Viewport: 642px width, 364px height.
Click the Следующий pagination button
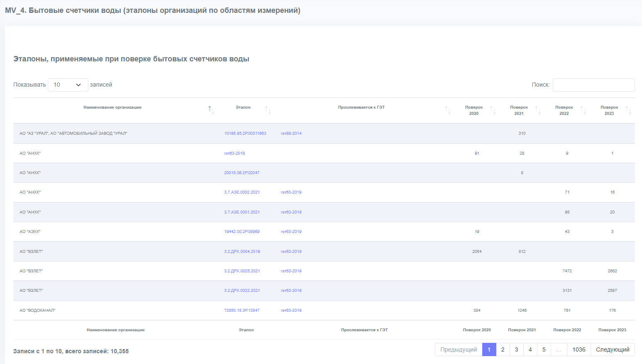[x=613, y=349]
